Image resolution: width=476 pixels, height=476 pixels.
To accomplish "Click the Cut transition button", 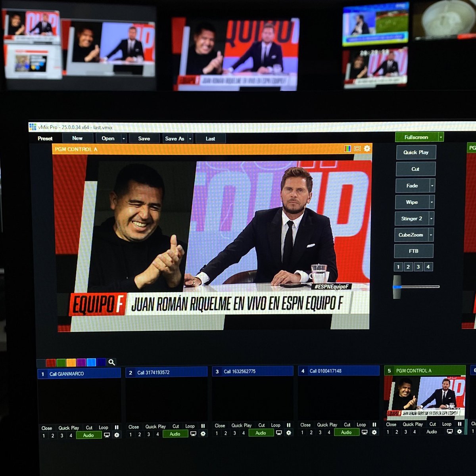I will (x=416, y=169).
